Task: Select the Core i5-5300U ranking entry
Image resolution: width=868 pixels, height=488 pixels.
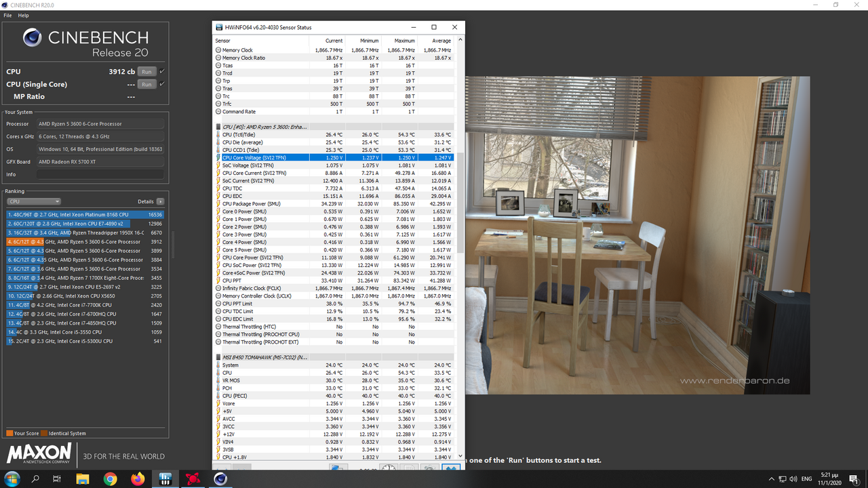Action: coord(85,342)
